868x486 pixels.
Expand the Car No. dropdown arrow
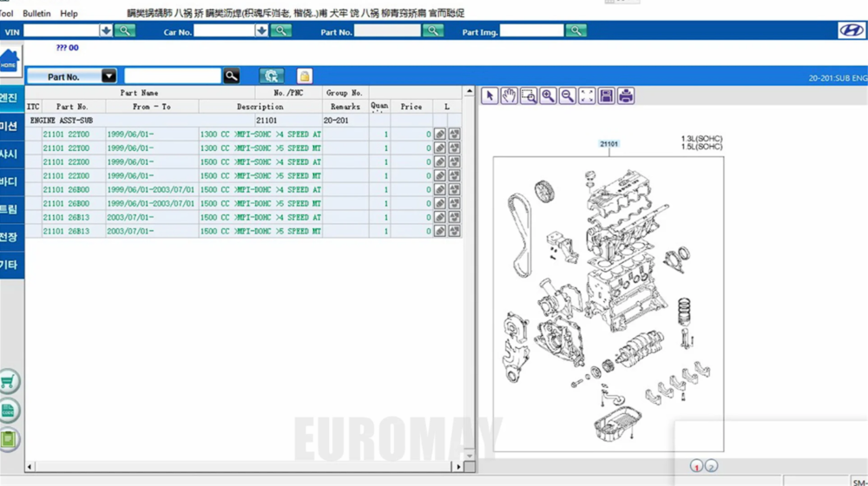coord(261,30)
